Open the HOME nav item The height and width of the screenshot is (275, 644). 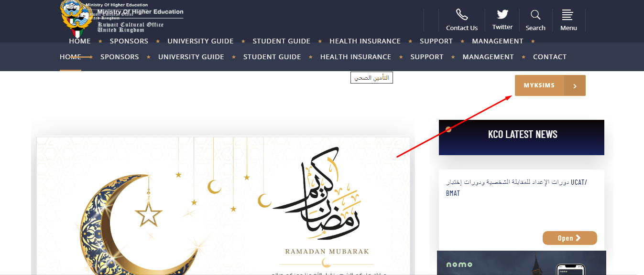(x=70, y=57)
